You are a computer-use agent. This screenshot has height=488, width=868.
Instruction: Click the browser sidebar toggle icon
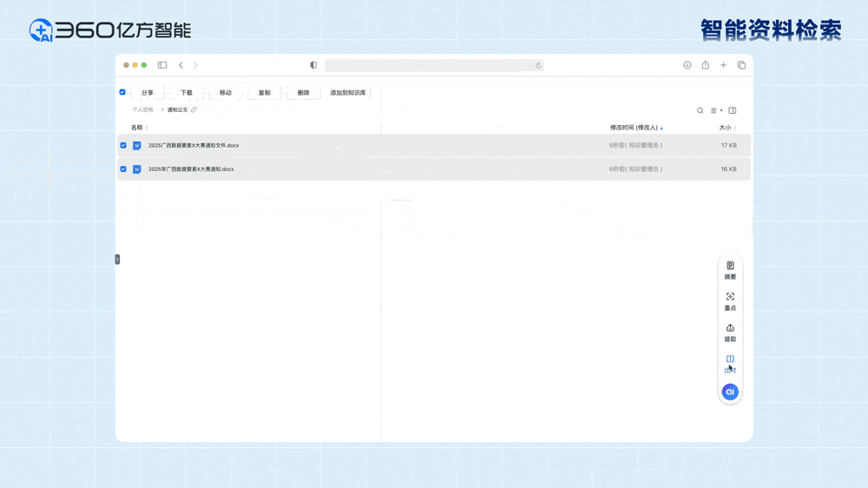pos(162,65)
